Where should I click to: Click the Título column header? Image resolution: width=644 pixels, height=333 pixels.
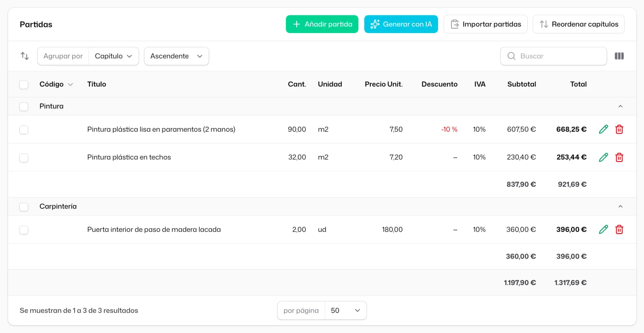tap(97, 84)
